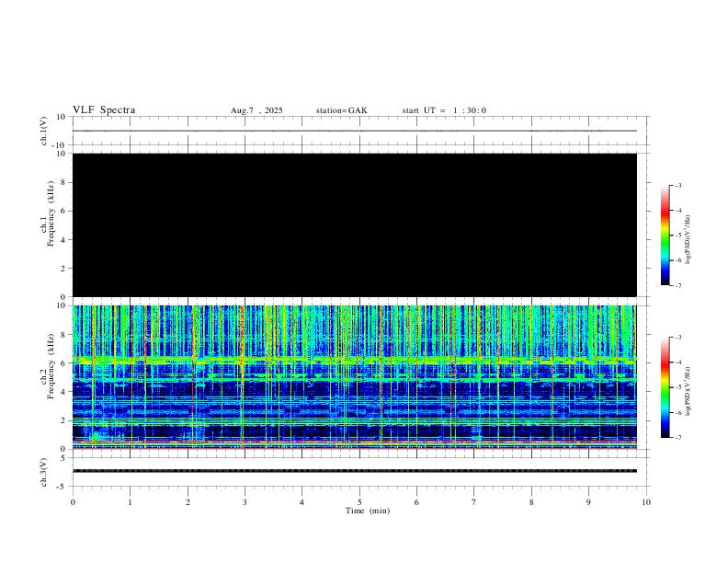Click time-axis tick label "1"
728x563 pixels.
click(x=130, y=502)
